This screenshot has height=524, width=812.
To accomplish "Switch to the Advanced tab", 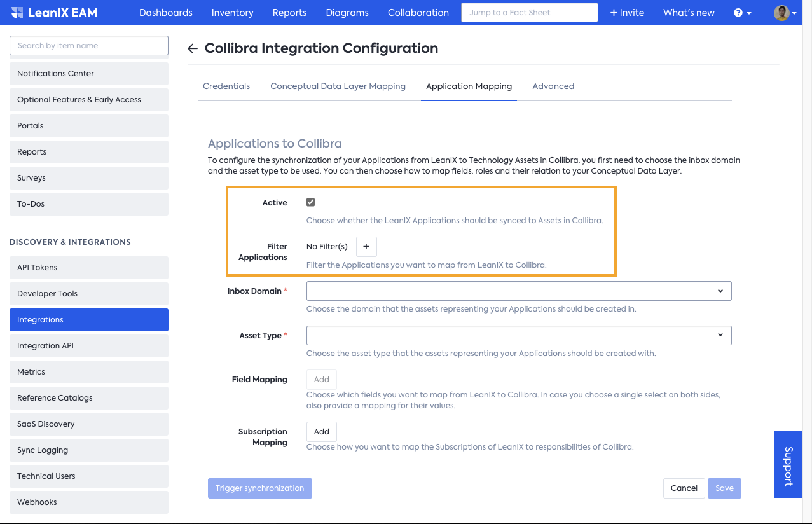I will (x=553, y=86).
